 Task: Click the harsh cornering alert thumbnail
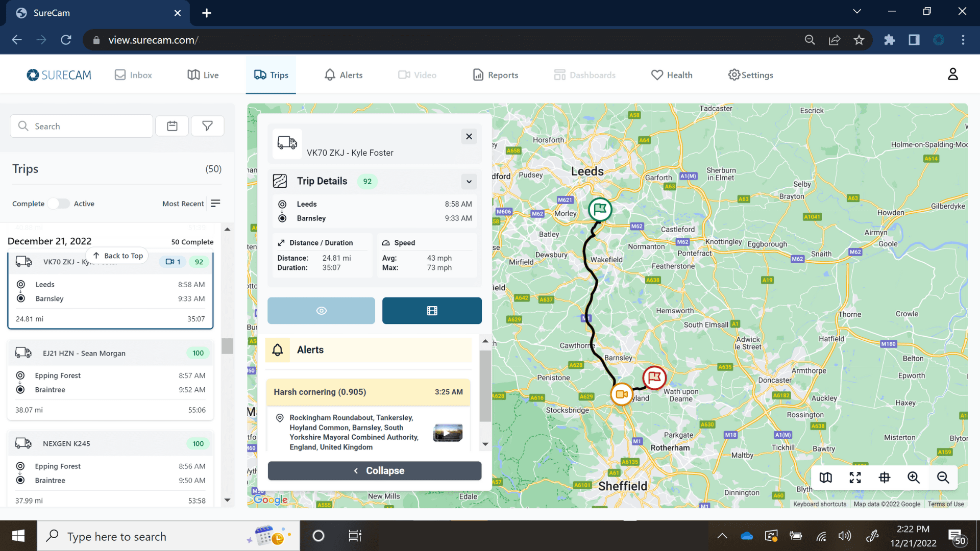(448, 432)
